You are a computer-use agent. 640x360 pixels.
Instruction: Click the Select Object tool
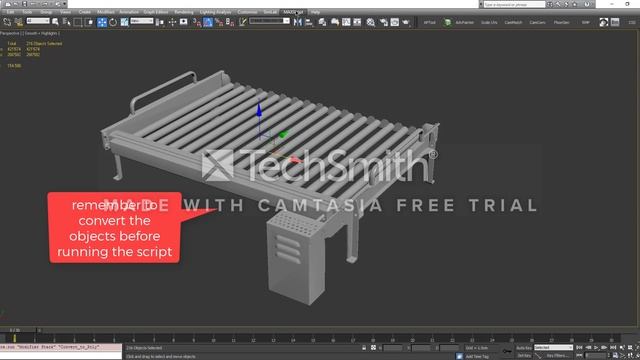tap(55, 22)
